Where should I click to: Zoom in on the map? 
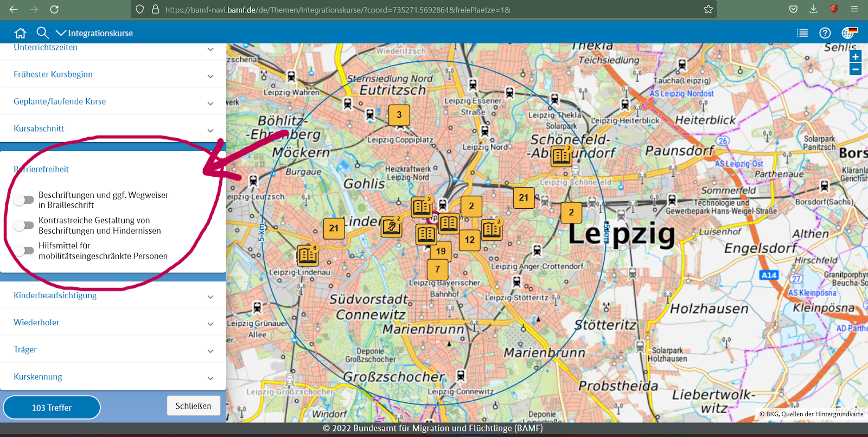pos(856,56)
